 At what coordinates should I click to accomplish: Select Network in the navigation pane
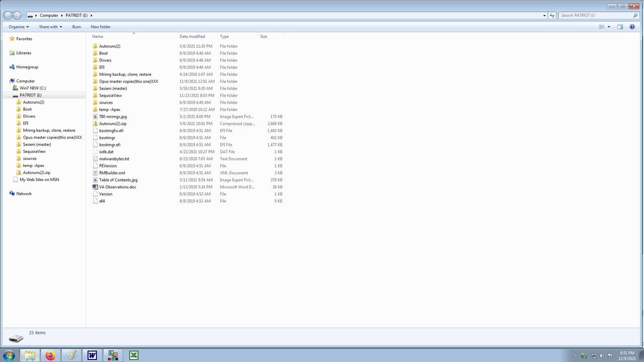[24, 194]
